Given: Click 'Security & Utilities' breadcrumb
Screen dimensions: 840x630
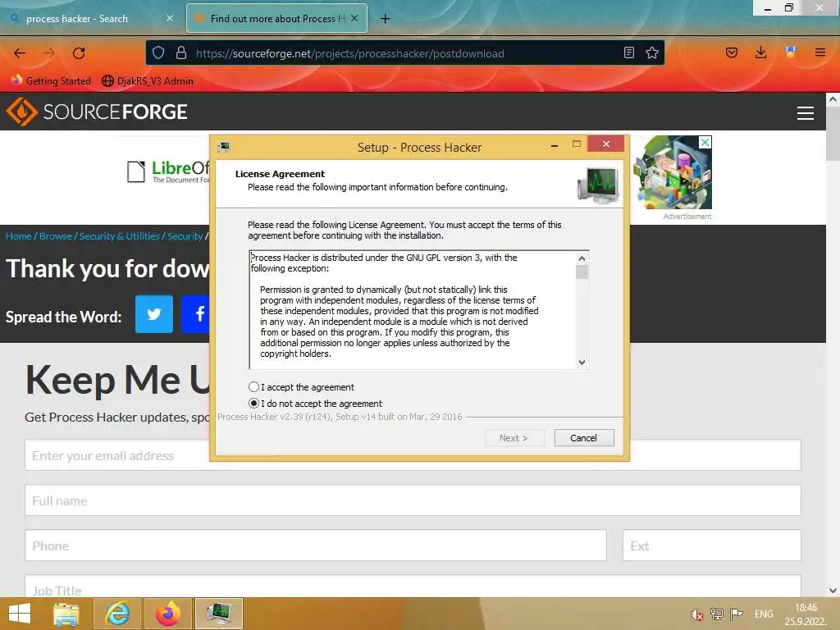Looking at the screenshot, I should 119,236.
